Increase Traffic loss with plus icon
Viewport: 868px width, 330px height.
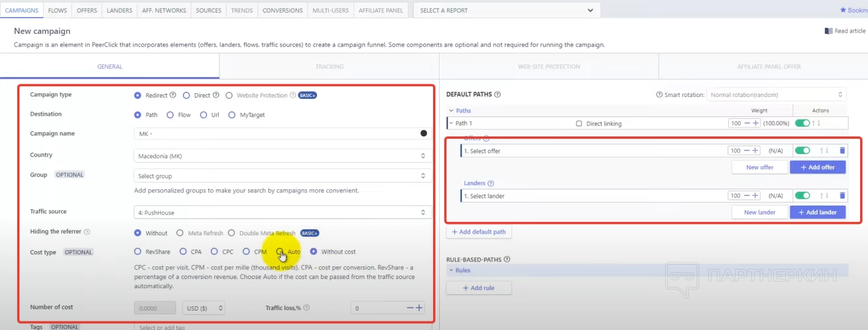coord(419,308)
